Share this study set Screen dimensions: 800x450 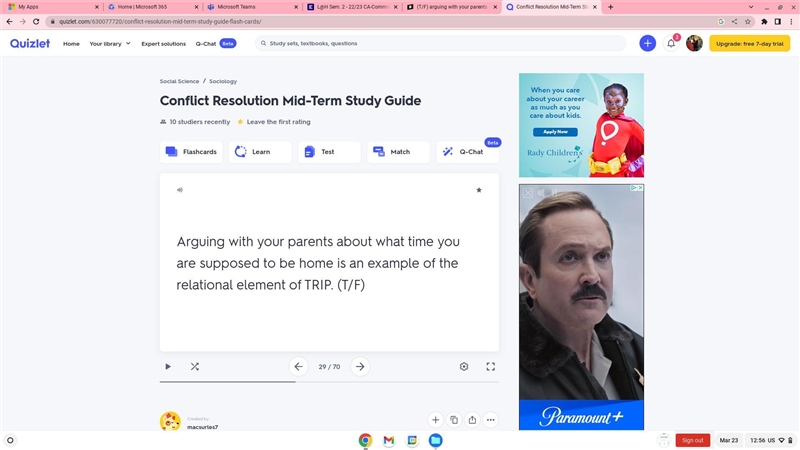tap(472, 420)
